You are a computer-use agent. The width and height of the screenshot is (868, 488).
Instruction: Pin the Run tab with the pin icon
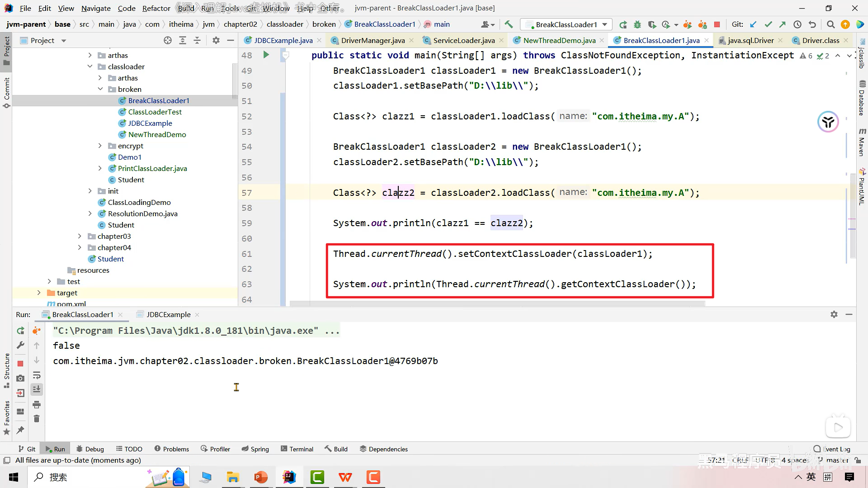(x=20, y=430)
